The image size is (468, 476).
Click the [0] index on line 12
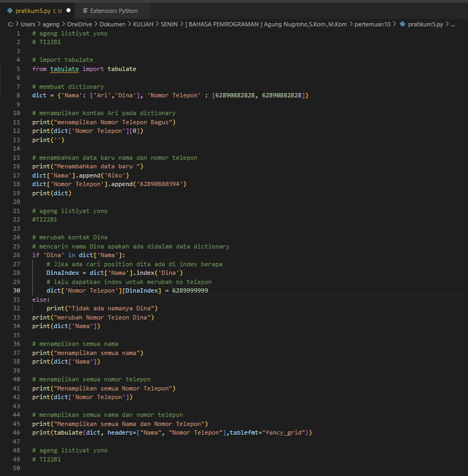[134, 131]
